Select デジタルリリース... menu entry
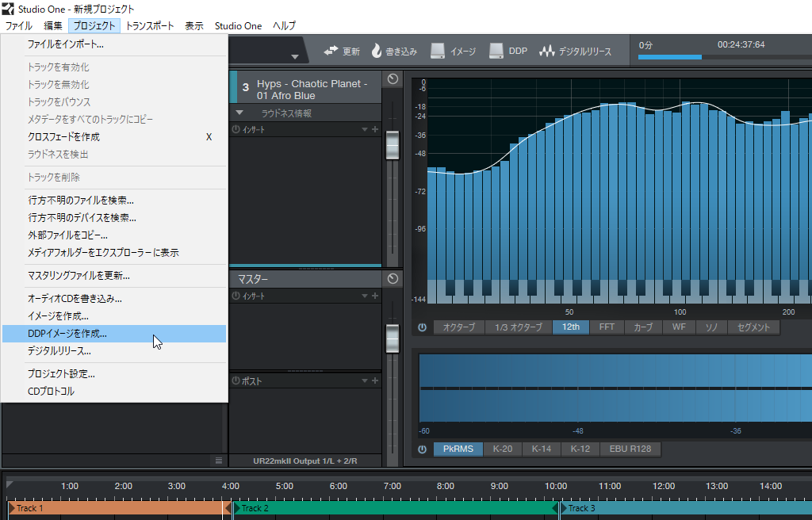The height and width of the screenshot is (520, 812). [114, 351]
